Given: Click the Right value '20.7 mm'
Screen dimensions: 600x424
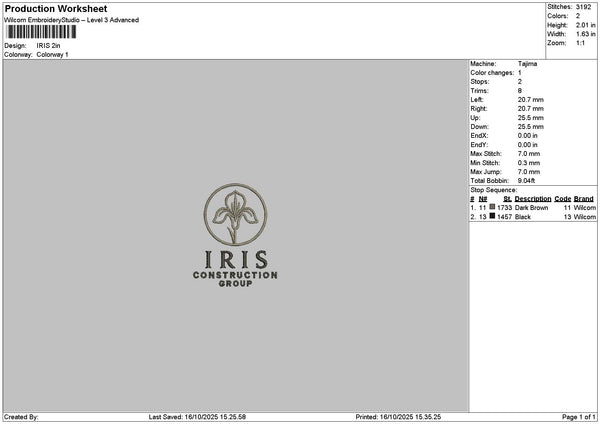Looking at the screenshot, I should 531,109.
